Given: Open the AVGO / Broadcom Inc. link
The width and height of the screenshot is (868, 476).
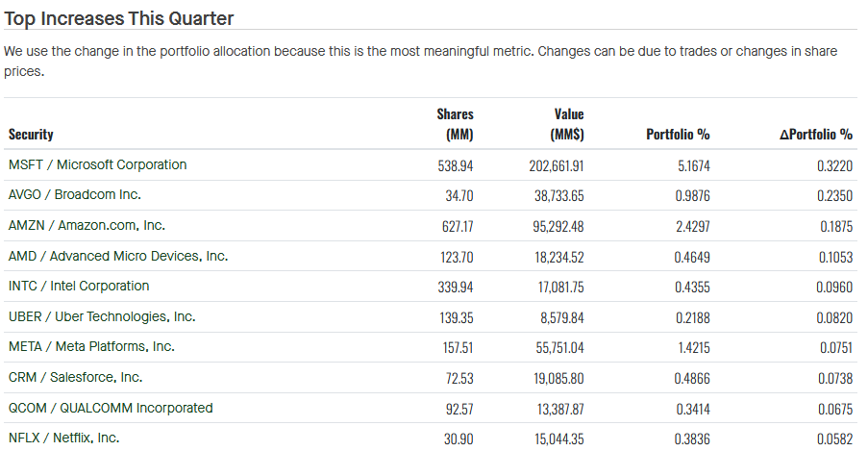Looking at the screenshot, I should (x=74, y=195).
